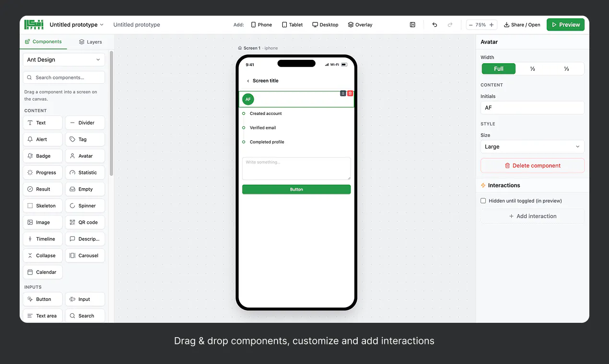Add the Tag component
This screenshot has width=609, height=364.
(x=85, y=139)
